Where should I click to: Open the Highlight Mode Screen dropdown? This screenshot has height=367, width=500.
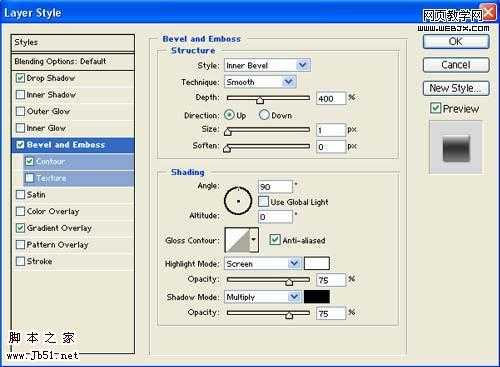tap(263, 264)
